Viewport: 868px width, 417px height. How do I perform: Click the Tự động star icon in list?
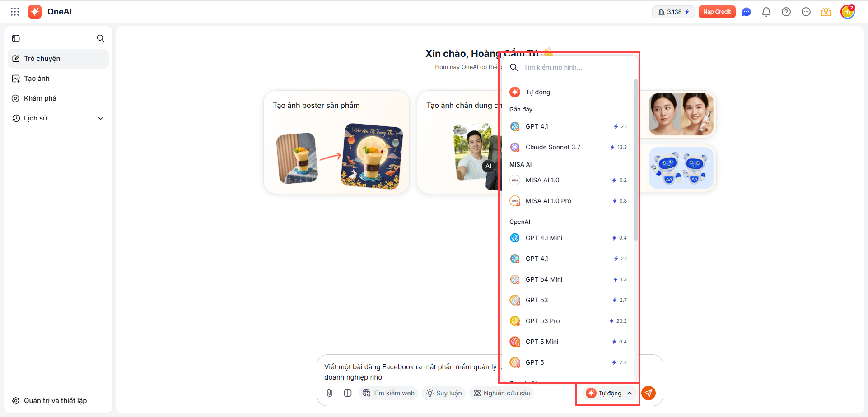tap(515, 92)
